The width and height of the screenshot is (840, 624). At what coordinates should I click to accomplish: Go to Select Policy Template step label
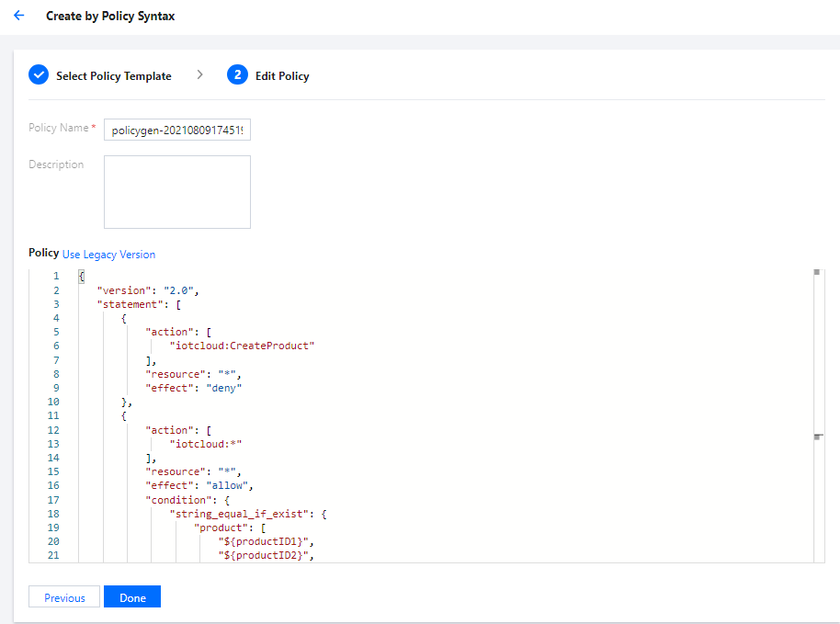pyautogui.click(x=113, y=76)
